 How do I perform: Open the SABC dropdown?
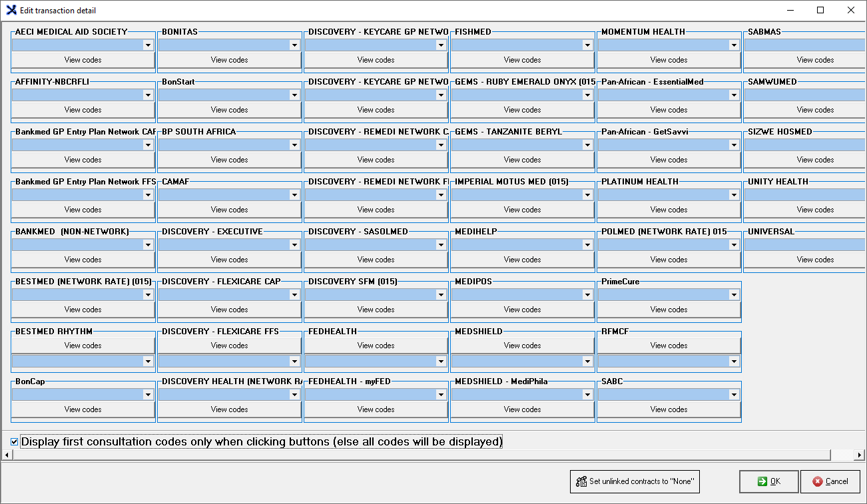coord(734,395)
